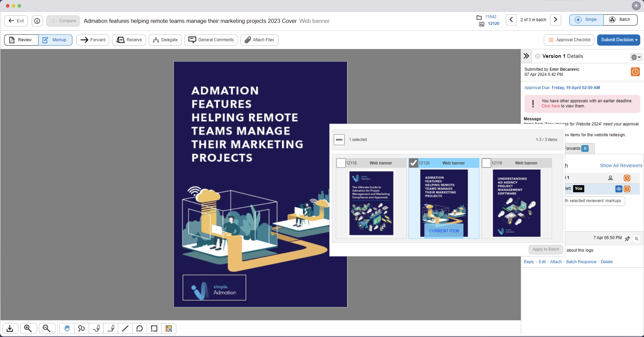Image resolution: width=644 pixels, height=337 pixels.
Task: Collapse the Version 1 Details section
Action: click(x=537, y=56)
